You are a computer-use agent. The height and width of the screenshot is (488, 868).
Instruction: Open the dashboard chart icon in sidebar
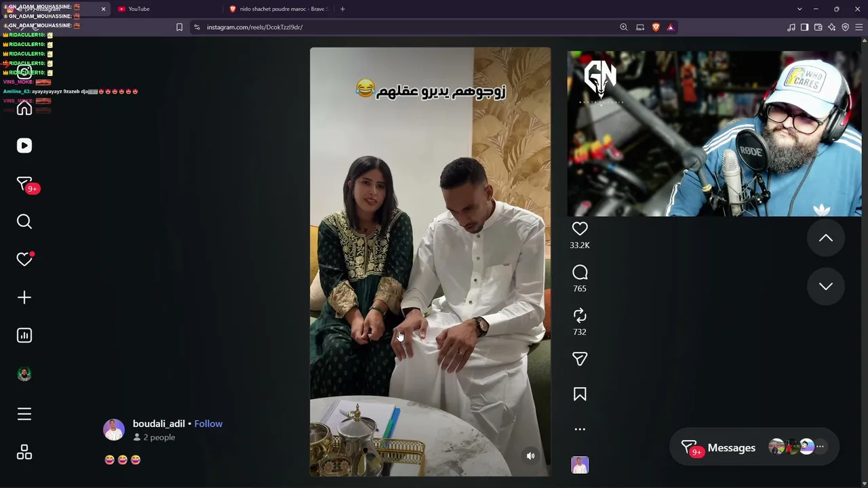(24, 335)
